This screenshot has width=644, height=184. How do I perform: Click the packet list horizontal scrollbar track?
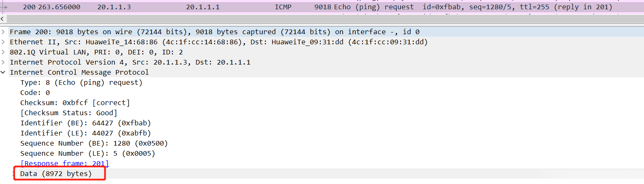(321, 19)
